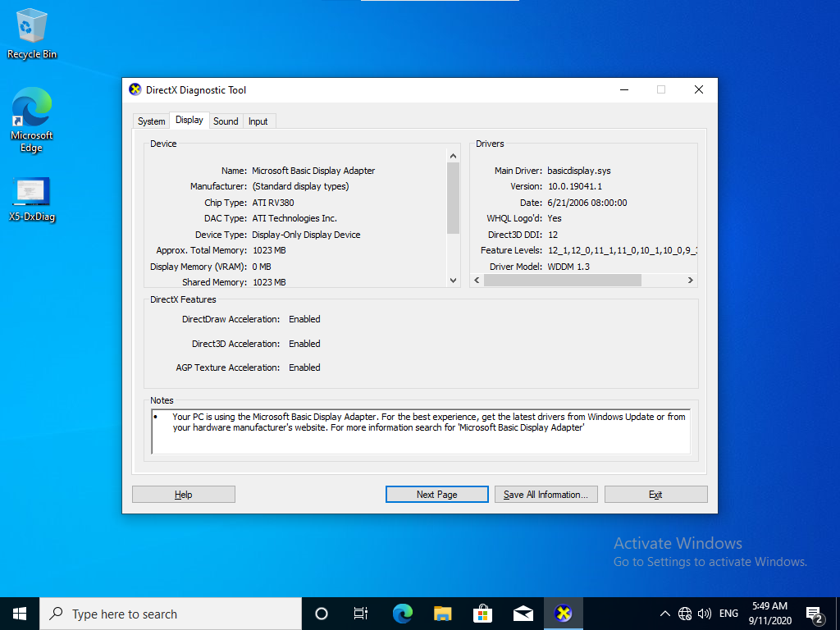Switch input language via ENG indicator
Viewport: 840px width, 630px height.
728,614
